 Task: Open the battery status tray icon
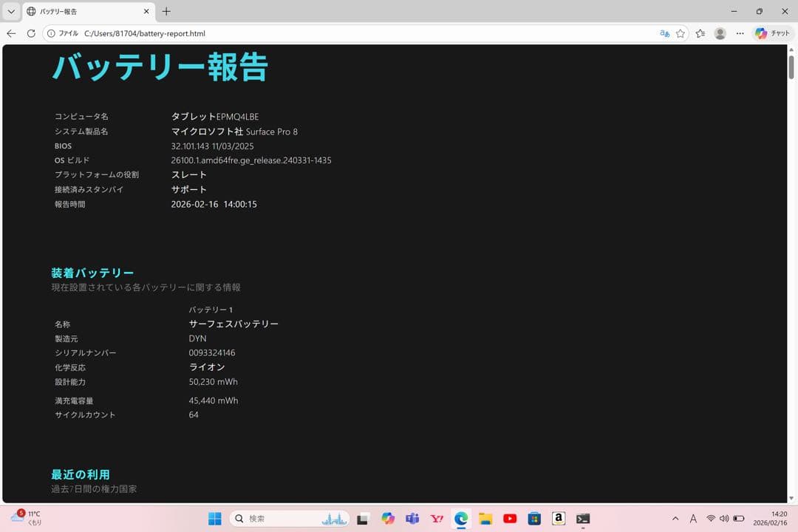tap(738, 519)
